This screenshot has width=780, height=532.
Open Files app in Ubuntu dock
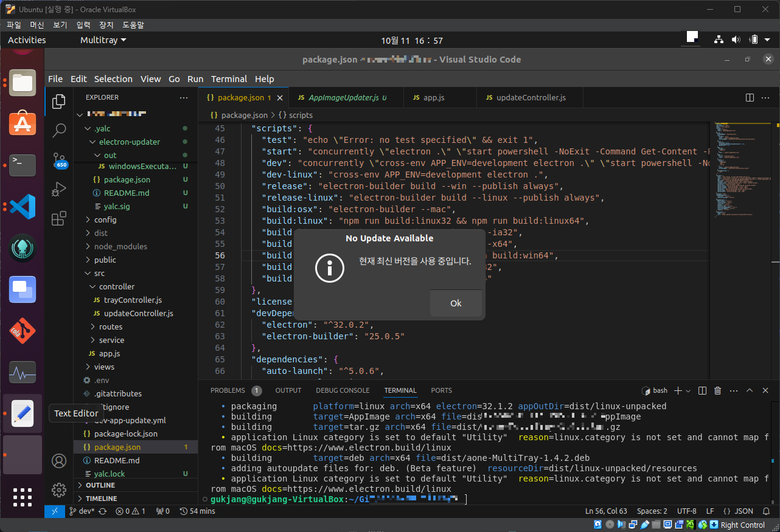pyautogui.click(x=23, y=82)
